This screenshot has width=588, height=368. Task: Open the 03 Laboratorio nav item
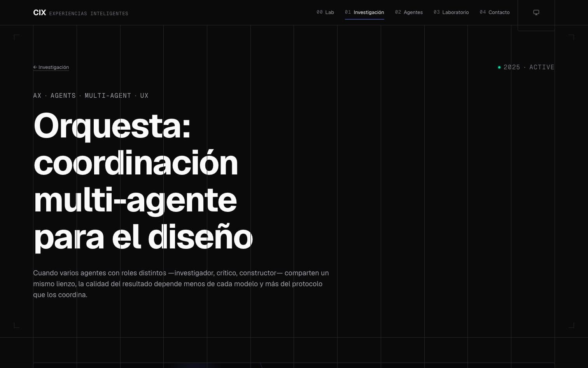[x=451, y=12]
